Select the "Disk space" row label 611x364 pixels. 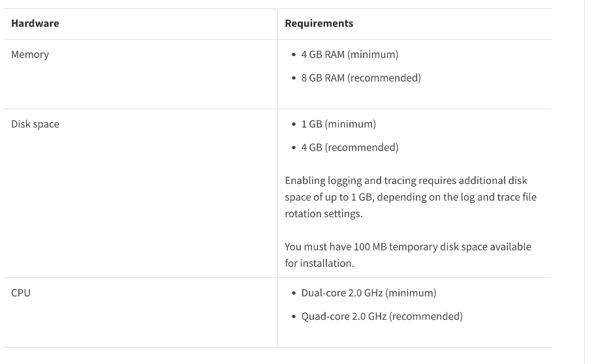35,124
